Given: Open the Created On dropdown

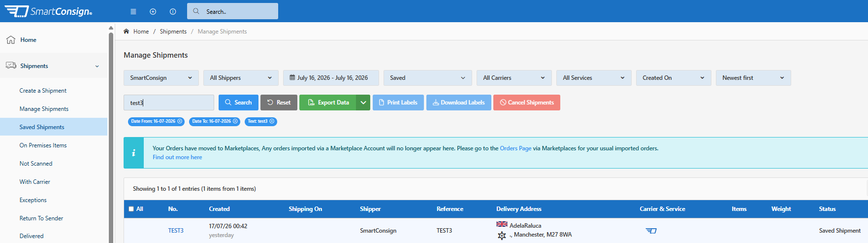Looking at the screenshot, I should pyautogui.click(x=674, y=78).
